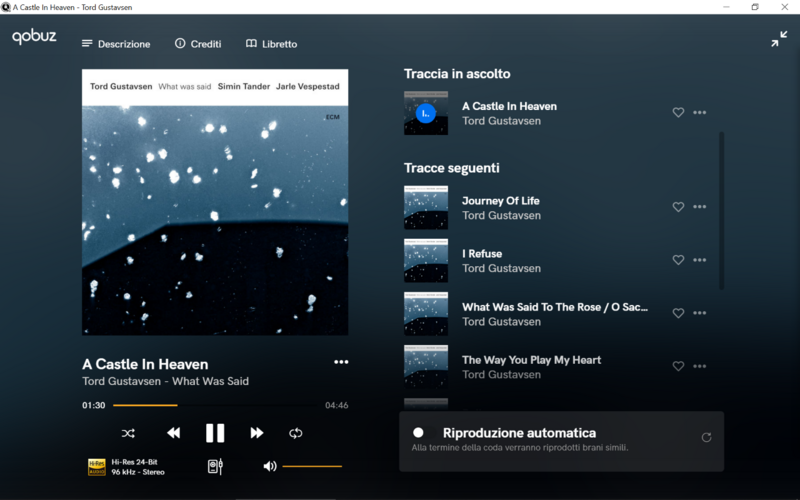Open the Crediti tab
This screenshot has height=500, width=800.
[x=198, y=44]
